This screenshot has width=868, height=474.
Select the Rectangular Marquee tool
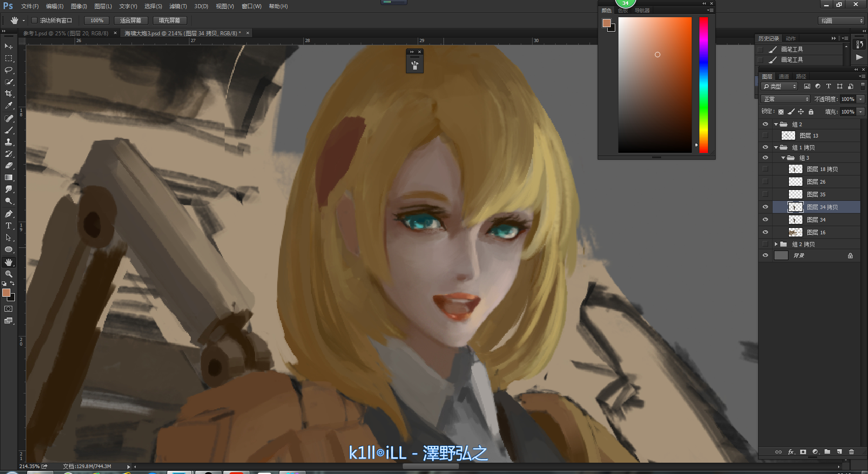pos(9,58)
